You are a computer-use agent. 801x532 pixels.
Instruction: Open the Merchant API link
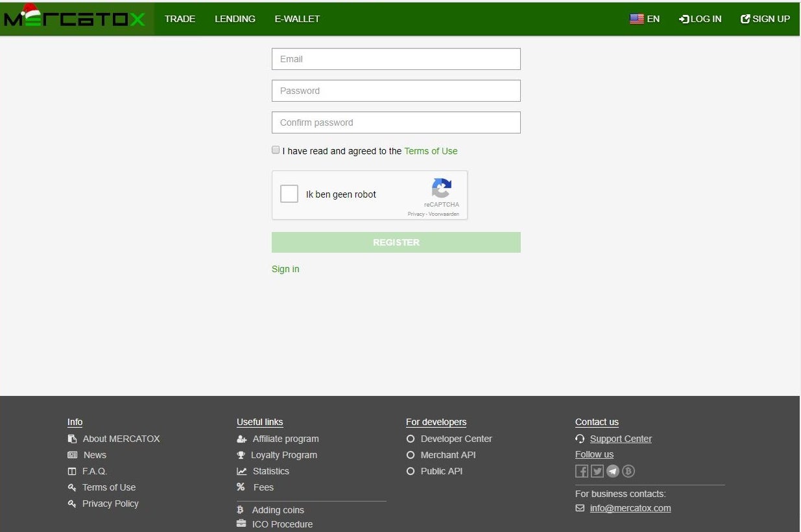click(x=448, y=455)
